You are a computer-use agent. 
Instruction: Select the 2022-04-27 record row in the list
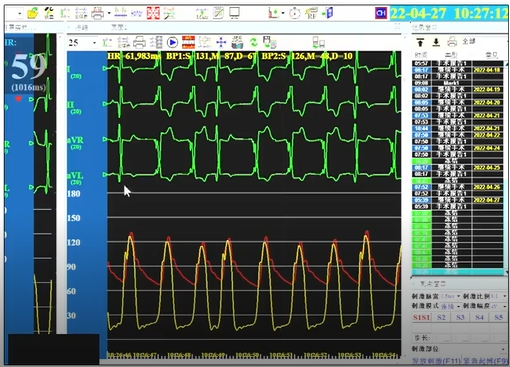457,200
